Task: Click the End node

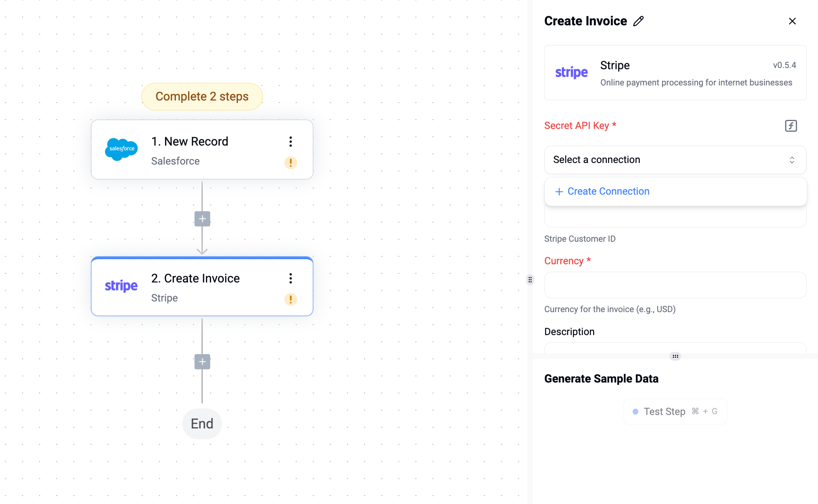Action: [202, 424]
